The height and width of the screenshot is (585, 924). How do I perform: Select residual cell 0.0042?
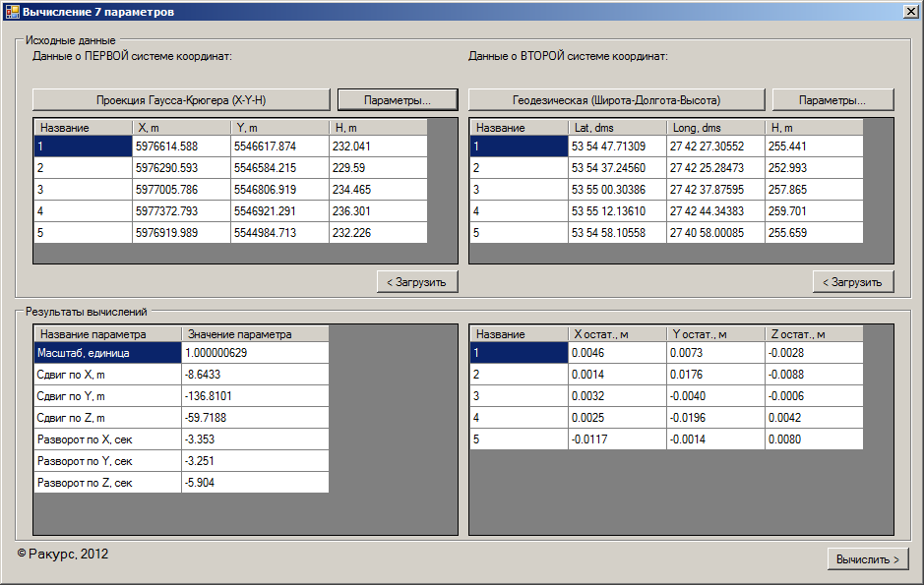click(x=815, y=418)
